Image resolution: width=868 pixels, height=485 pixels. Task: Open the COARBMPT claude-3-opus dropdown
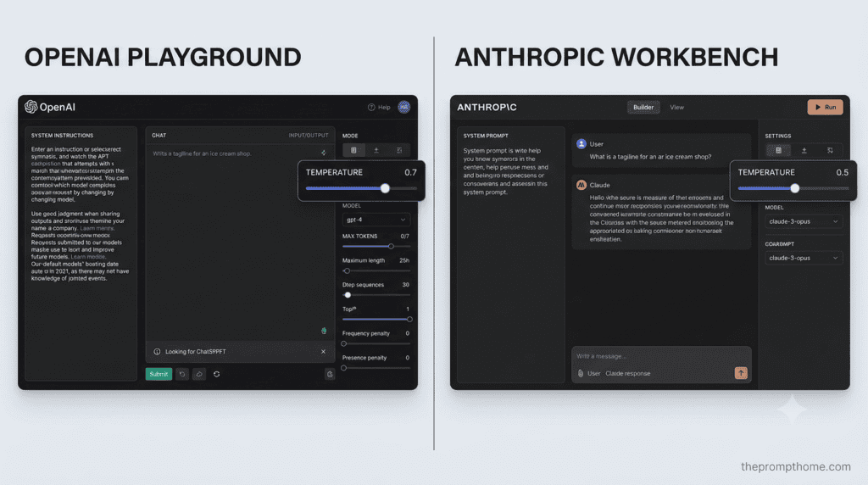point(804,258)
